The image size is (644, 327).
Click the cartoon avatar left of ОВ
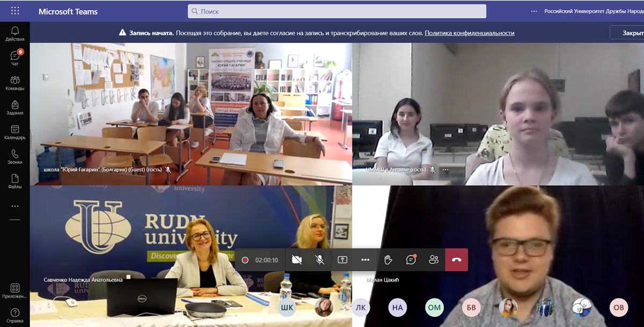[x=582, y=308]
